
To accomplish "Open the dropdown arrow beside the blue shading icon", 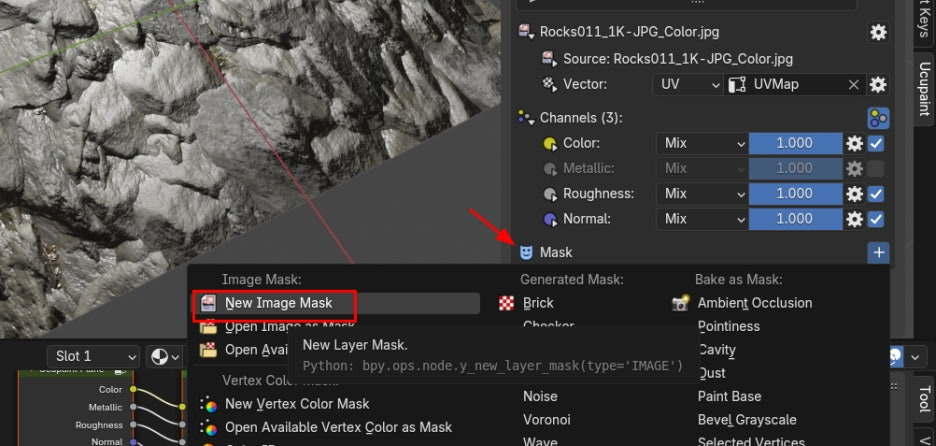I will 915,358.
